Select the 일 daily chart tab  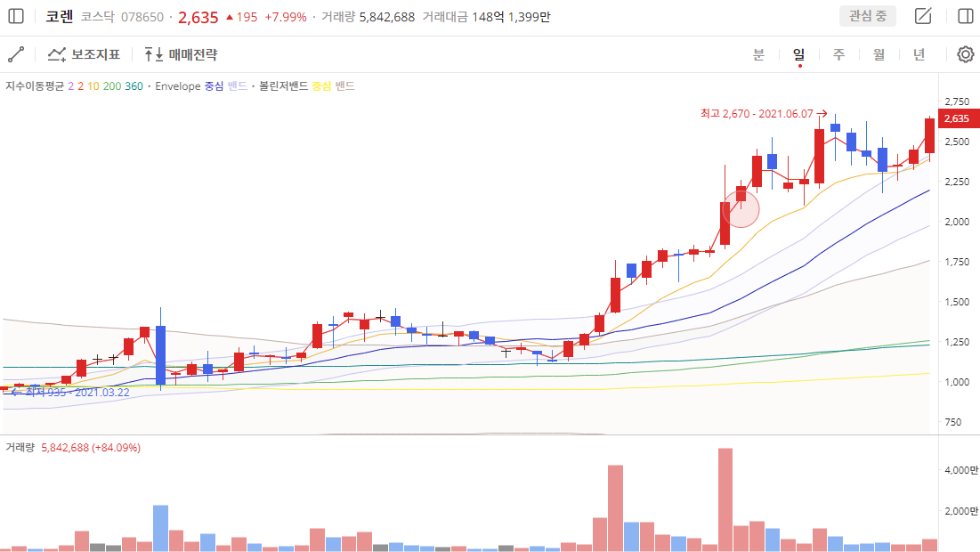tap(798, 54)
